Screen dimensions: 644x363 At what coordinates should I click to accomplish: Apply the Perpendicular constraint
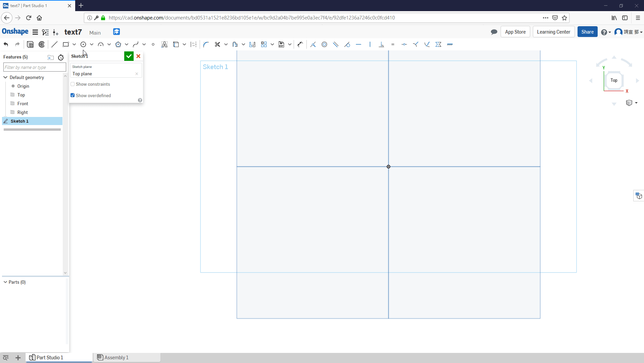tap(381, 44)
